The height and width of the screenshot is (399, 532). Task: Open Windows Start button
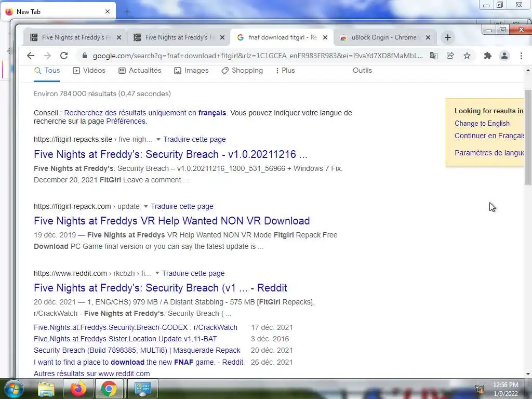[13, 389]
